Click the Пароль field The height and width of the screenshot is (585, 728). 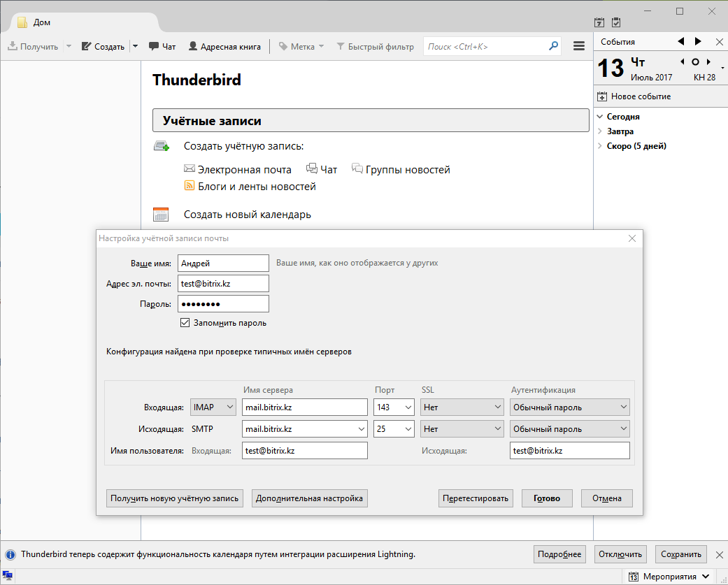click(223, 304)
